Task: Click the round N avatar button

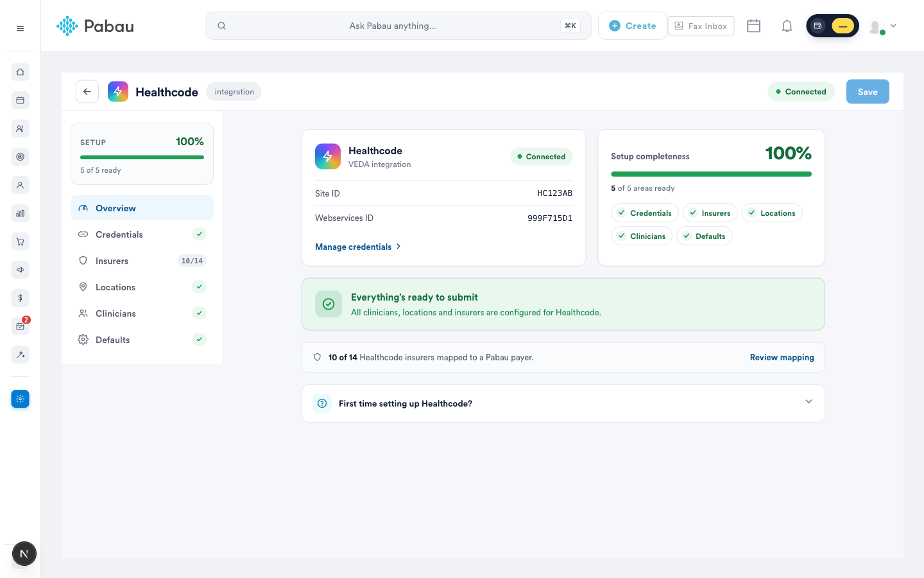Action: pyautogui.click(x=24, y=554)
